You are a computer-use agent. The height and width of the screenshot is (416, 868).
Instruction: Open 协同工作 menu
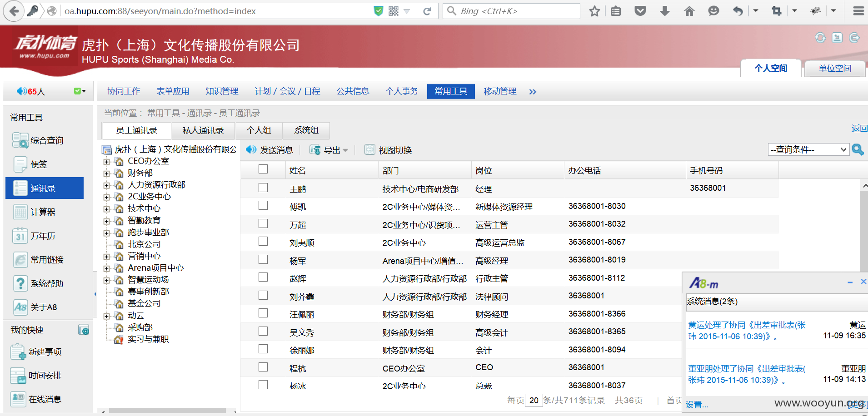point(124,91)
